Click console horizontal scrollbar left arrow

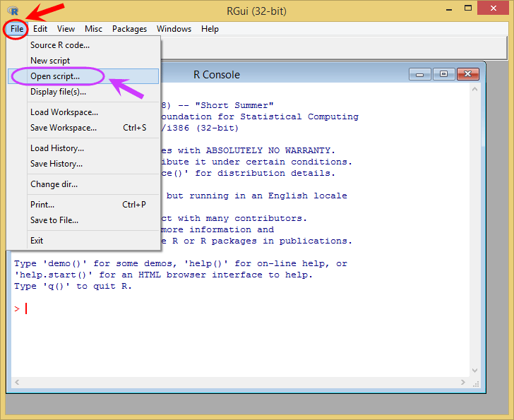pos(17,382)
